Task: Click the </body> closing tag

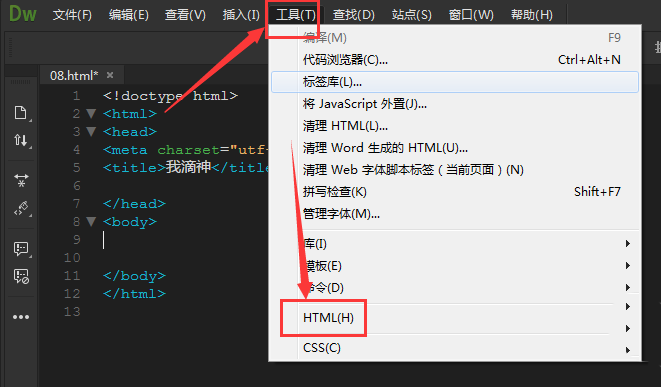Action: [x=134, y=276]
